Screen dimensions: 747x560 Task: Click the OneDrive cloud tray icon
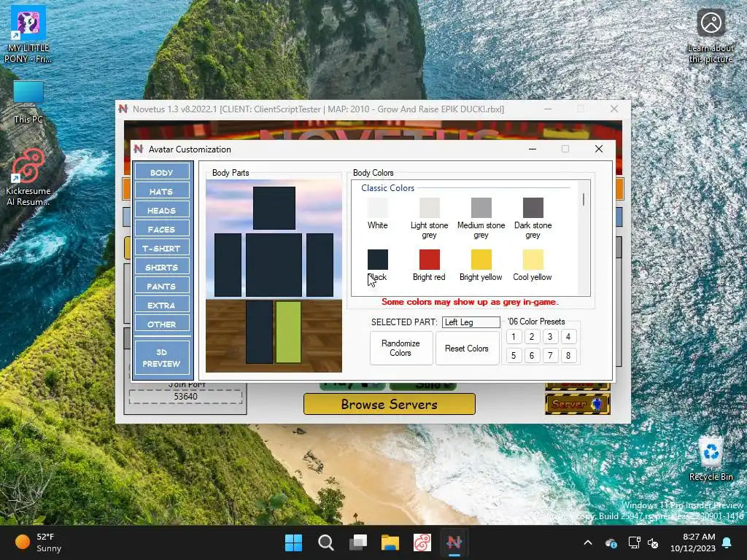[x=611, y=542]
